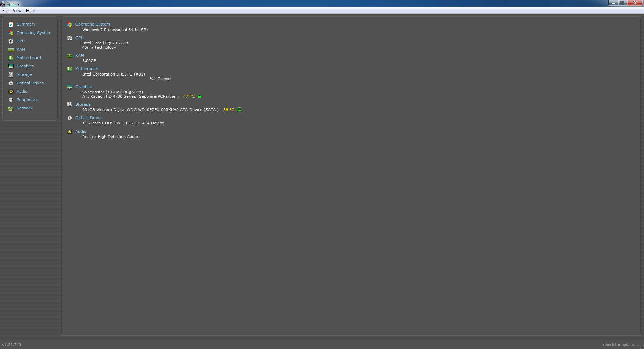Click the green hard drive temperature indicator

click(239, 110)
